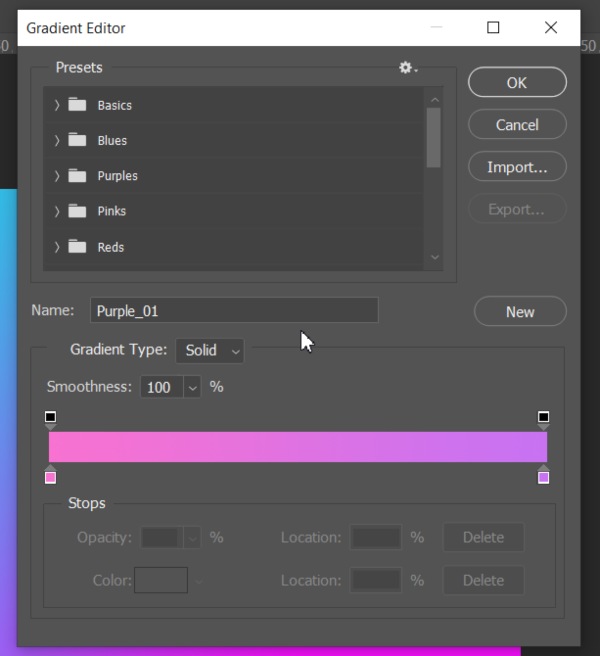The height and width of the screenshot is (656, 600).
Task: Select the purple color stop below gradient
Action: (x=544, y=476)
